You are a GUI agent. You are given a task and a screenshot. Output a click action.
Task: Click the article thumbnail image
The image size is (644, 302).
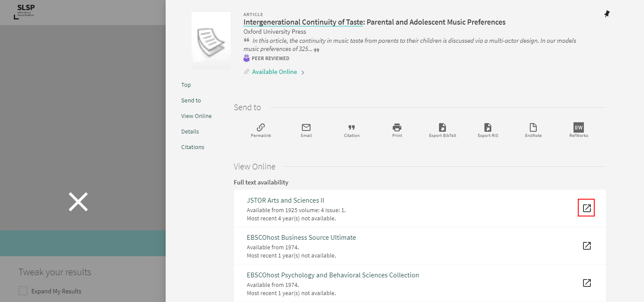tap(211, 41)
